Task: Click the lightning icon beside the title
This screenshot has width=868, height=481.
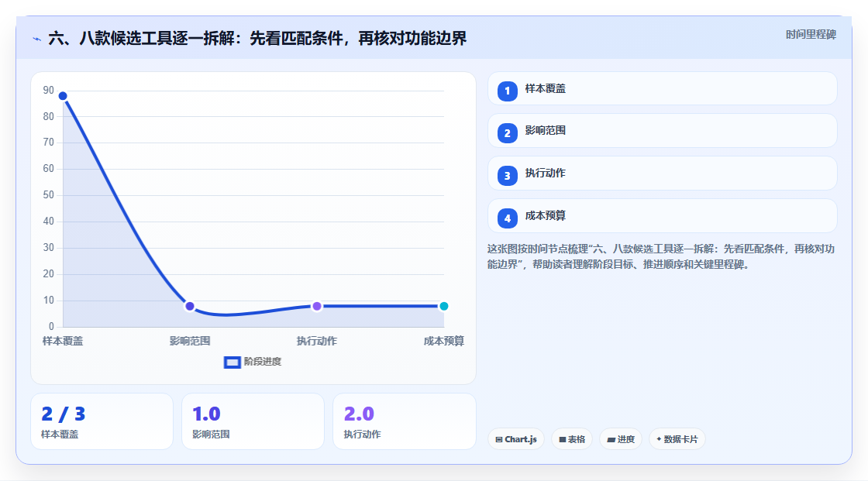Action: click(37, 40)
